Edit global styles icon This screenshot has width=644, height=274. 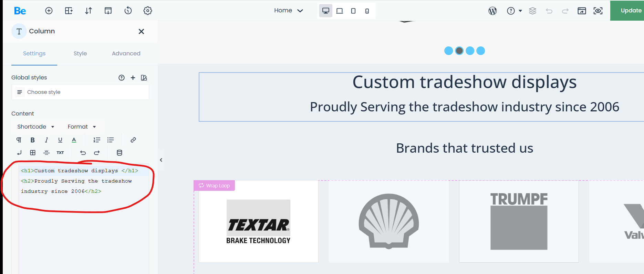point(144,78)
